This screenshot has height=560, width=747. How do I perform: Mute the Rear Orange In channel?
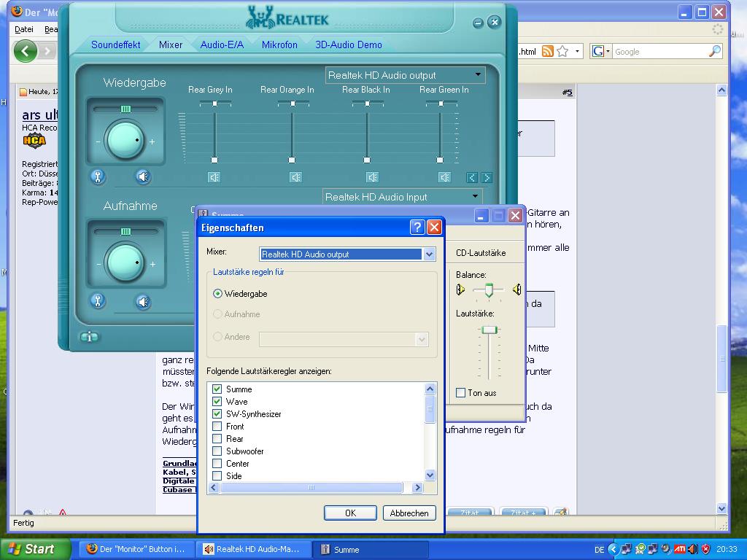click(x=296, y=177)
